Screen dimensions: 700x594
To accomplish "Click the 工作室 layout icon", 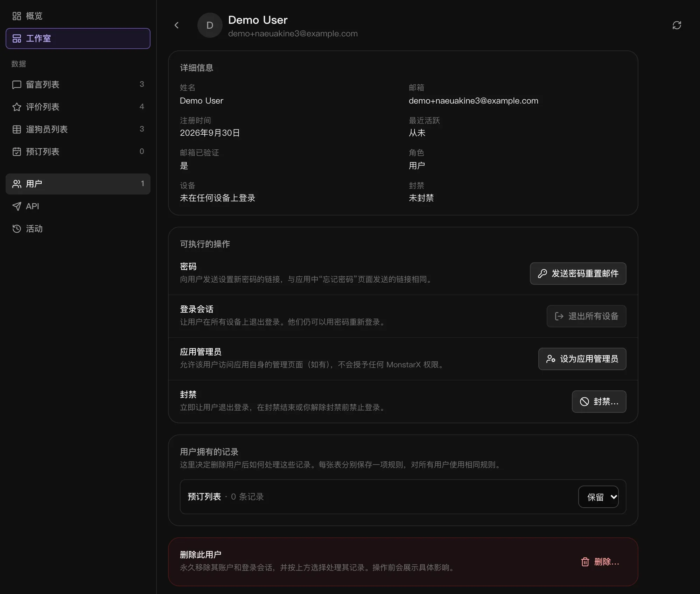I will (x=17, y=38).
